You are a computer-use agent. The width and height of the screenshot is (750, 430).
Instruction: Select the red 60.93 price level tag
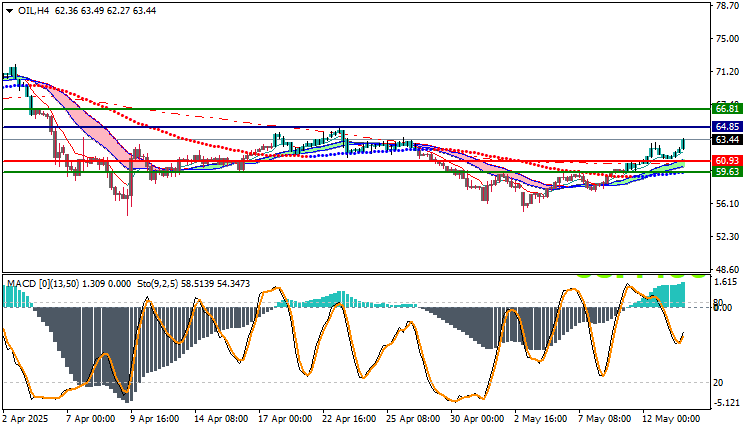[x=728, y=161]
